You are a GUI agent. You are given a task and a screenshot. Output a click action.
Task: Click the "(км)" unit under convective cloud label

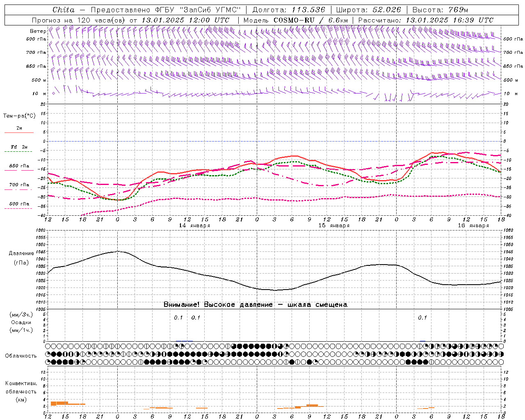pos(21,399)
